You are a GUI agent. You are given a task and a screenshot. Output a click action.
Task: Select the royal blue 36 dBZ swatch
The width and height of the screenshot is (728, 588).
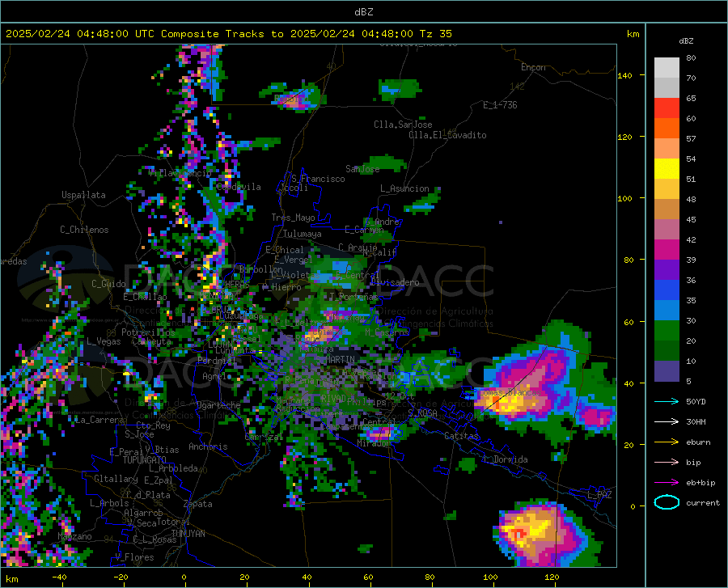[x=667, y=290]
